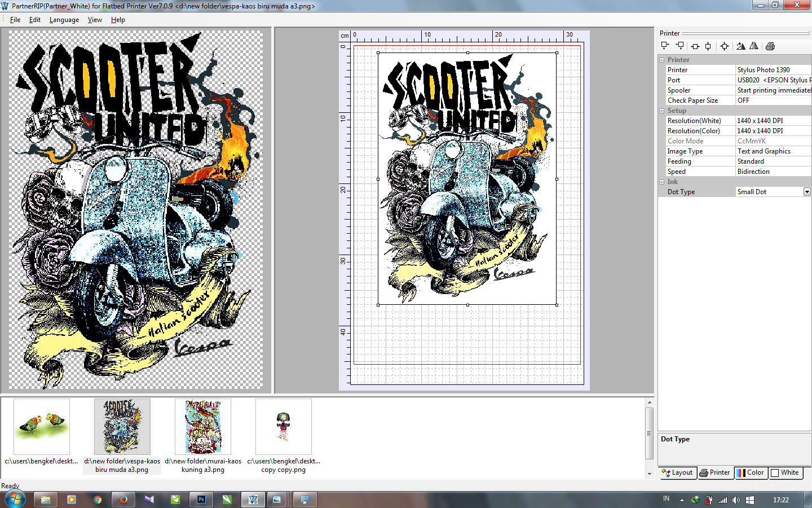Screen dimensions: 812x508
Task: Center image both ways on the page
Action: click(725, 46)
